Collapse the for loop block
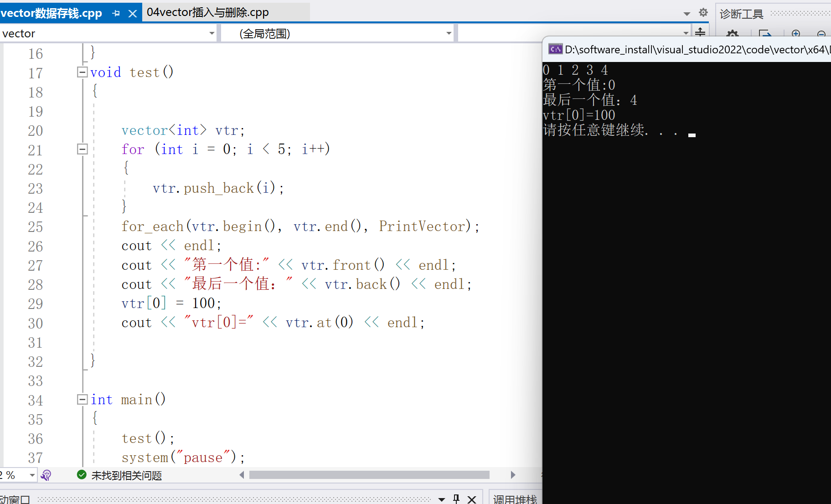Viewport: 831px width, 504px height. click(82, 149)
